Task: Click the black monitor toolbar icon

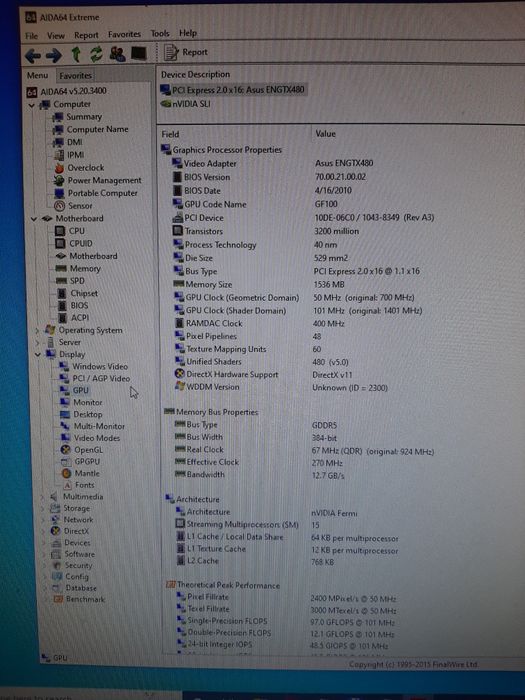Action: coord(139,54)
